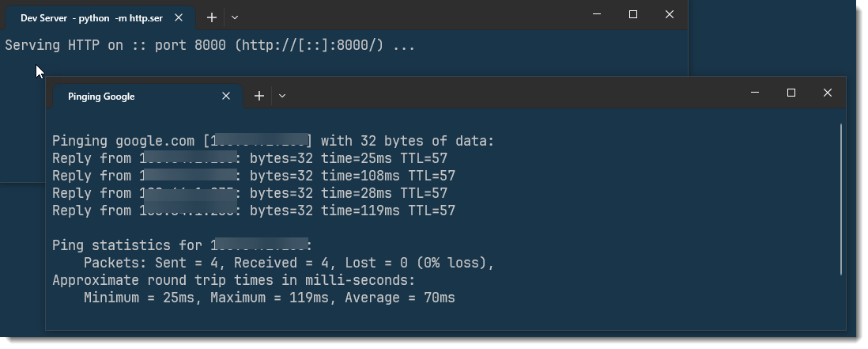Close the Pinging Google tab
This screenshot has width=868, height=349.
(226, 96)
